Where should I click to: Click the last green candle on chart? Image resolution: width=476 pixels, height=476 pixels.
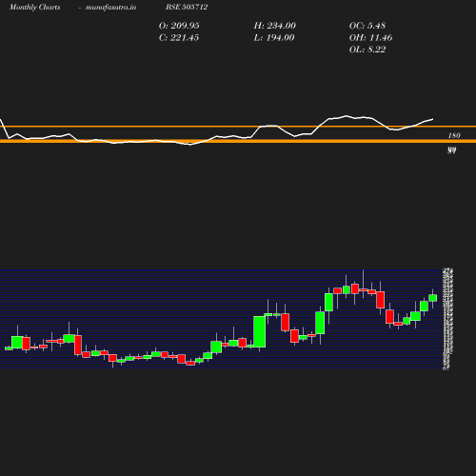(x=433, y=298)
